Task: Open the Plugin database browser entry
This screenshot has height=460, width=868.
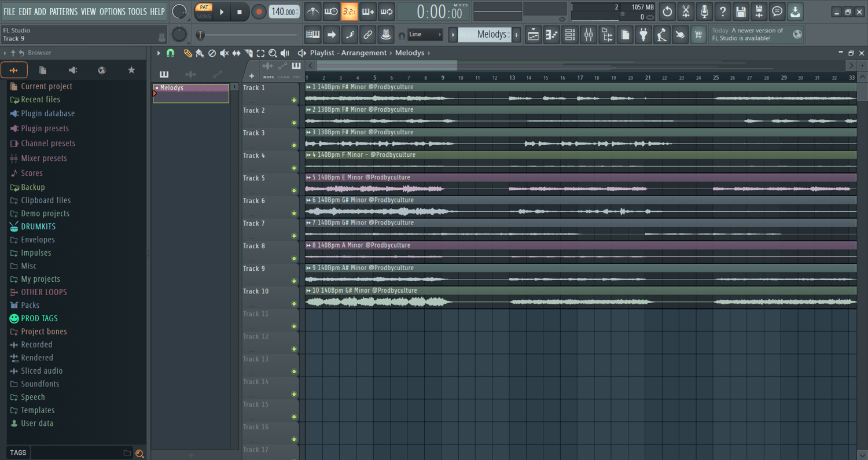Action: coord(47,113)
